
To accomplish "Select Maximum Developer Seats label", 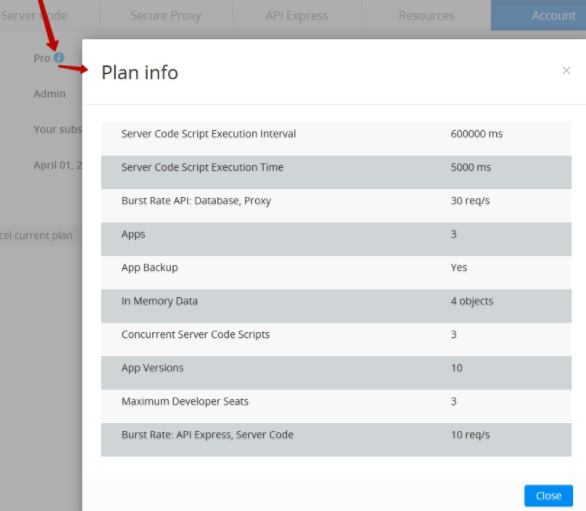I will (x=185, y=401).
